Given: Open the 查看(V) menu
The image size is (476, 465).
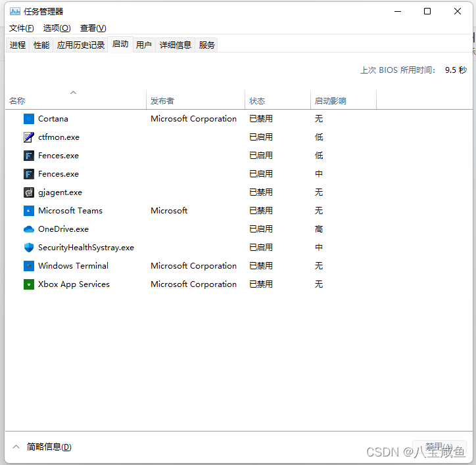Looking at the screenshot, I should tap(93, 28).
